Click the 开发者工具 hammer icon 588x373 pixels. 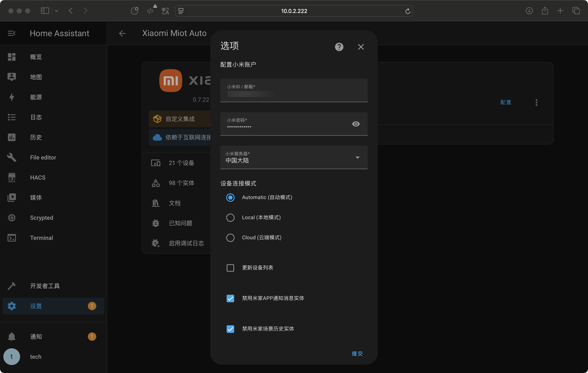[12, 286]
